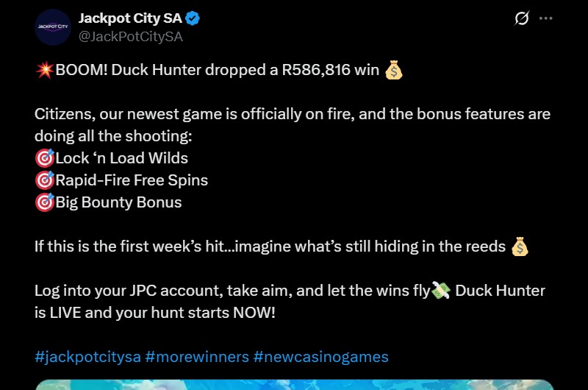Open the @JackPotCitySA handle link

pyautogui.click(x=130, y=36)
